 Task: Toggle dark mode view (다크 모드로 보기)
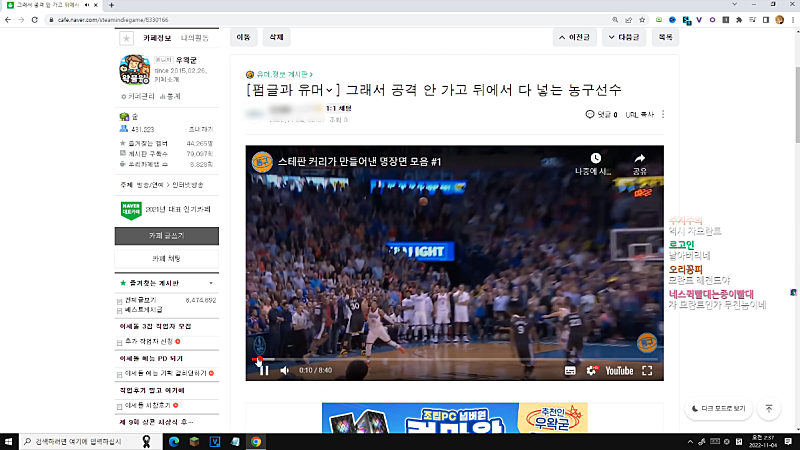pos(718,408)
